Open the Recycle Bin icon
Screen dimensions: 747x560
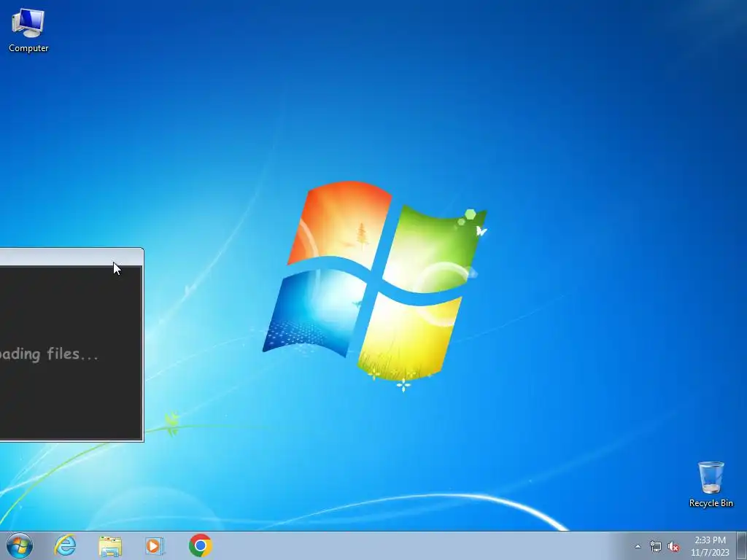tap(711, 477)
